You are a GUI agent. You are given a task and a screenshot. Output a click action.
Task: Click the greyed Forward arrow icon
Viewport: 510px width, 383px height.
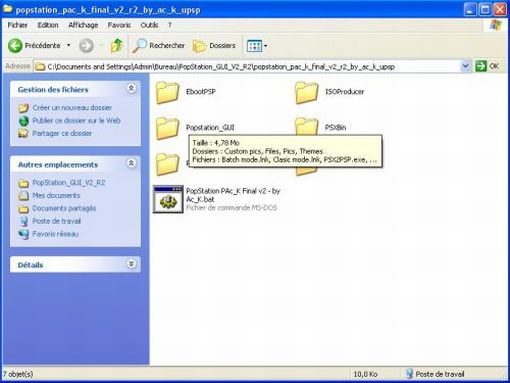pos(86,46)
